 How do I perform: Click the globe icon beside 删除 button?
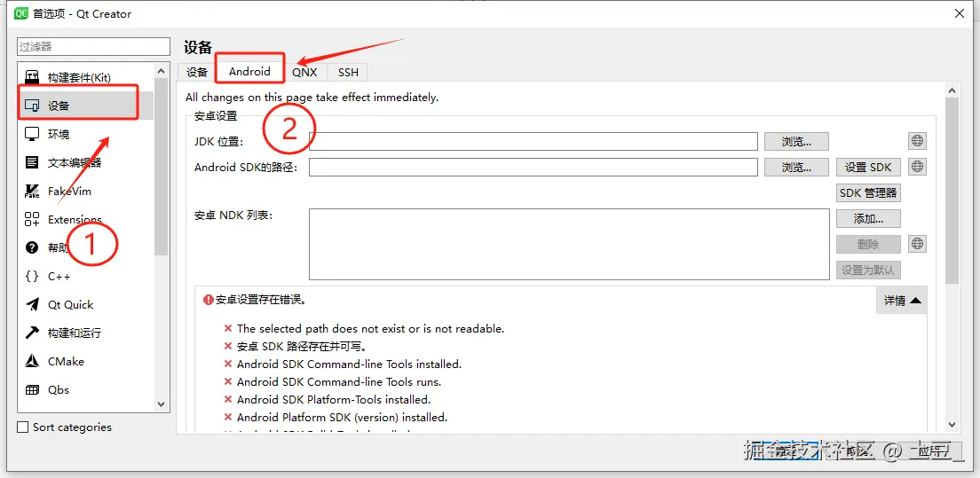(x=917, y=244)
